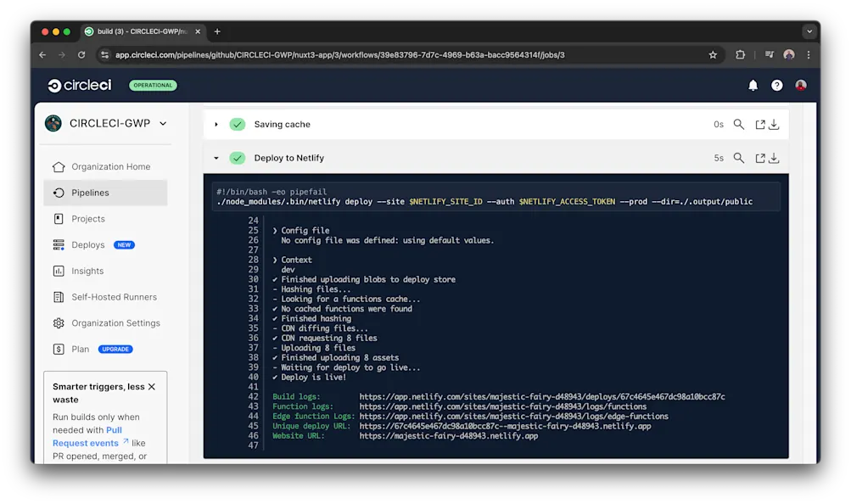Collapse the Deploy to Netlify step
Viewport: 851px width, 504px height.
pyautogui.click(x=216, y=158)
